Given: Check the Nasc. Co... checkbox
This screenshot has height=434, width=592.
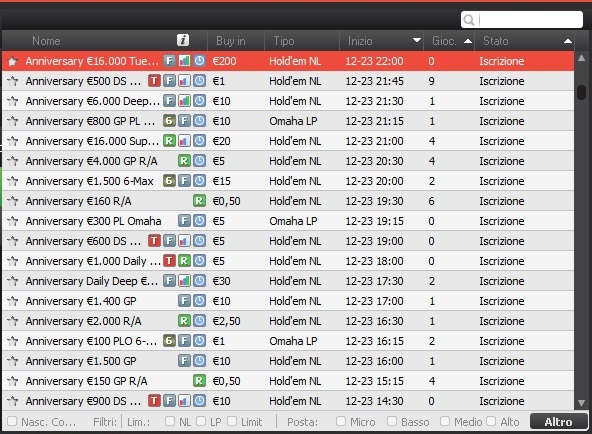Looking at the screenshot, I should (x=12, y=421).
